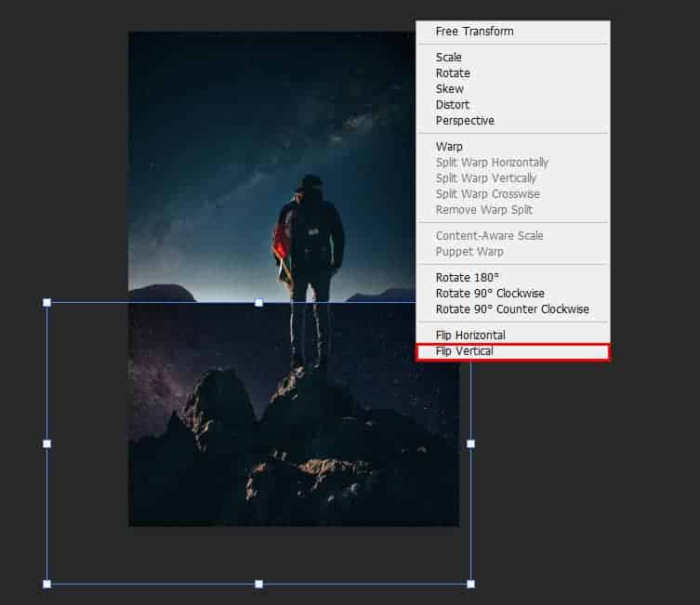This screenshot has width=700, height=605.
Task: Click the top-center transform edge handle
Action: (x=258, y=303)
